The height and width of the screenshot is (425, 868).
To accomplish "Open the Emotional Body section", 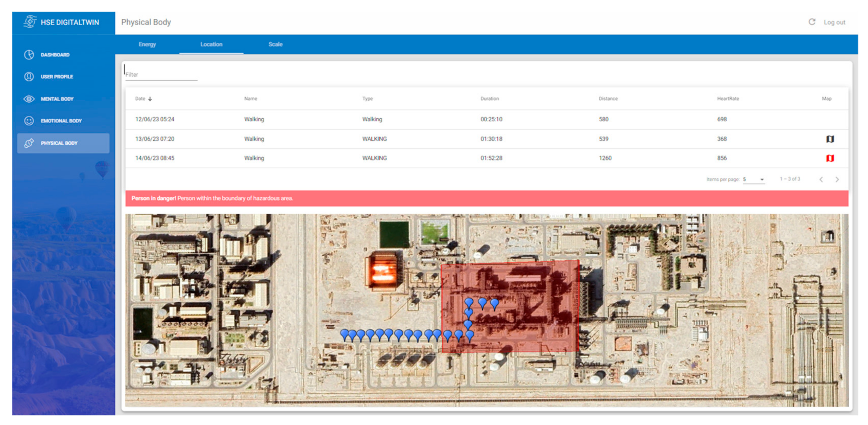I will pos(61,121).
